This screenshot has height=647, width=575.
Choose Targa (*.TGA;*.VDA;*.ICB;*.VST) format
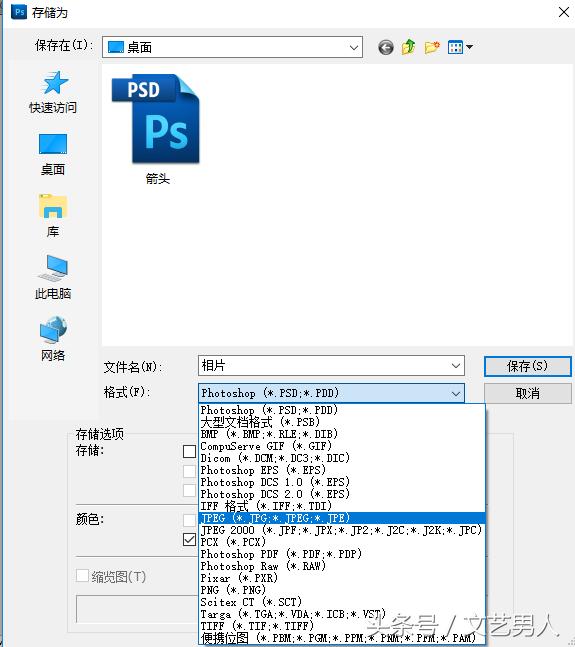pos(342,614)
